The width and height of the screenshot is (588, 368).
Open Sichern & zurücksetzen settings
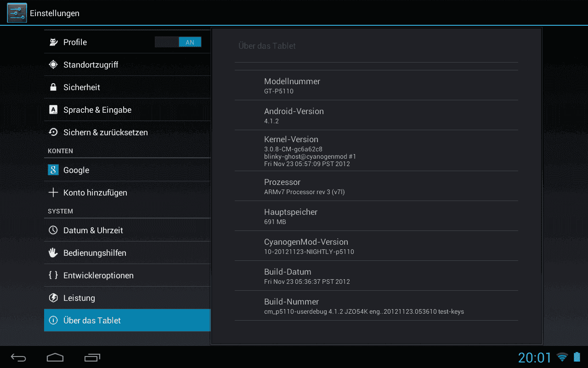pyautogui.click(x=127, y=132)
